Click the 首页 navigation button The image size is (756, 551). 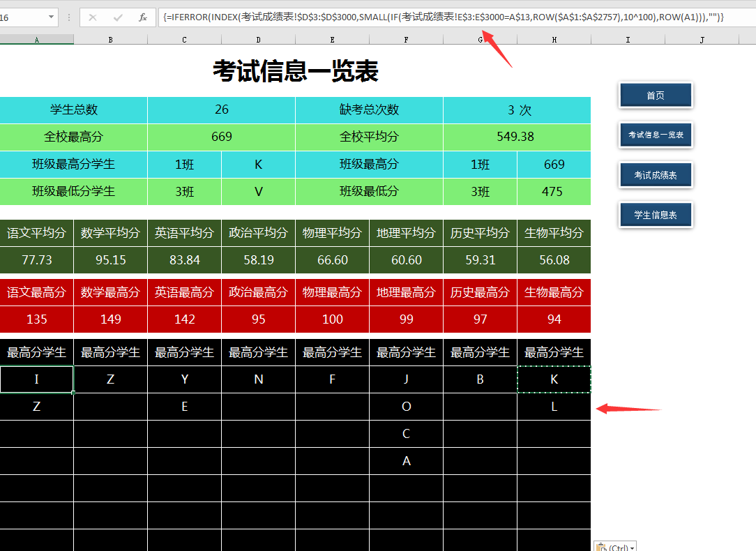coord(656,96)
